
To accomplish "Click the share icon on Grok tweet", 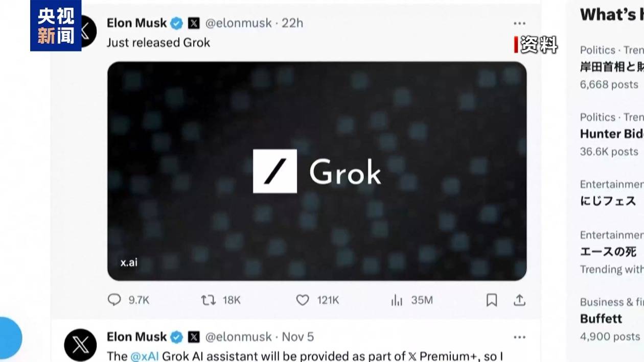I will point(519,300).
